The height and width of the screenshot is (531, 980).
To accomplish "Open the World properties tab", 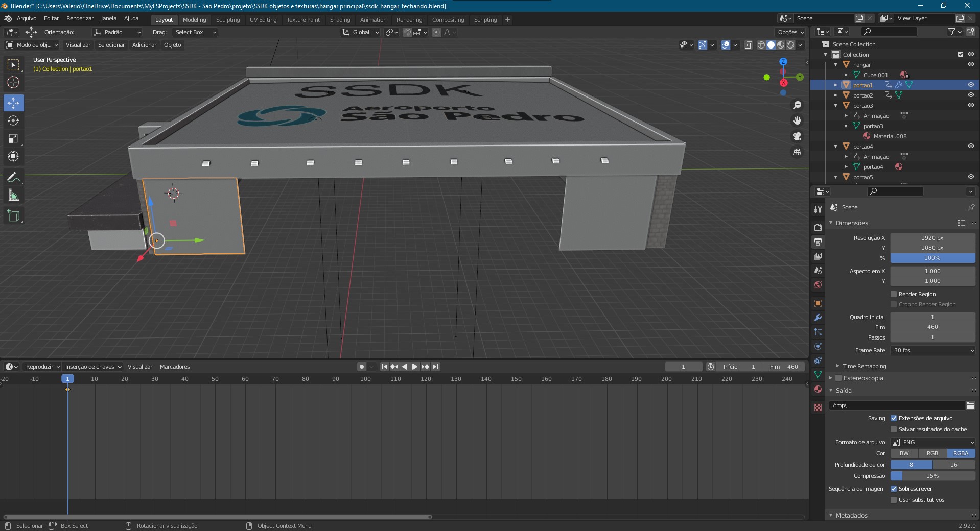I will tap(818, 285).
